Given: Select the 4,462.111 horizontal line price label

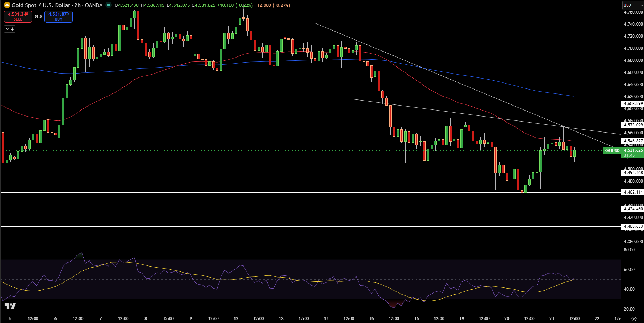Looking at the screenshot, I should pyautogui.click(x=633, y=192).
